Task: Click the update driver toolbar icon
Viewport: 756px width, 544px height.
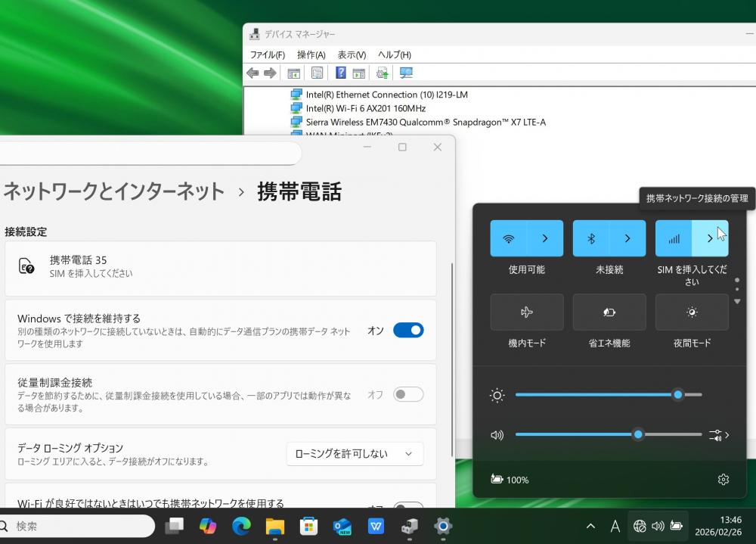Action: (x=383, y=73)
